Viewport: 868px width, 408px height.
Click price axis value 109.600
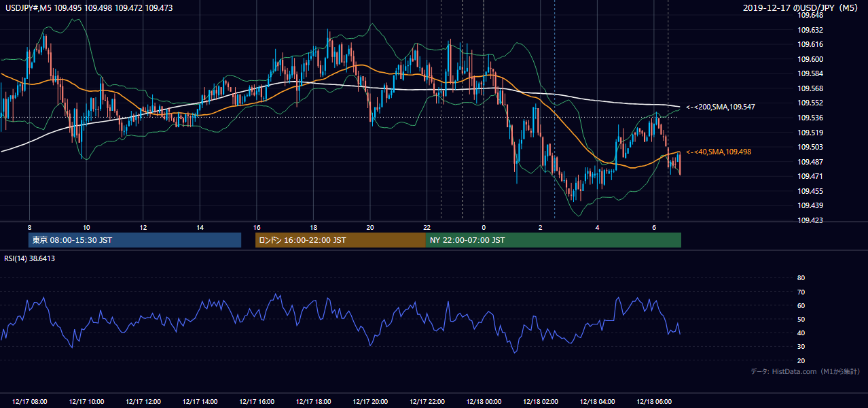click(810, 59)
